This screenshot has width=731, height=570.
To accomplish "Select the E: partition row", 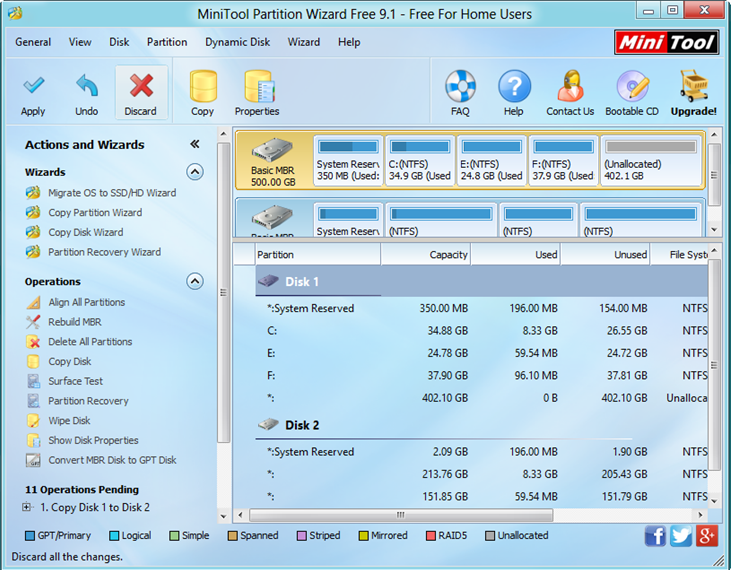I will tap(482, 353).
